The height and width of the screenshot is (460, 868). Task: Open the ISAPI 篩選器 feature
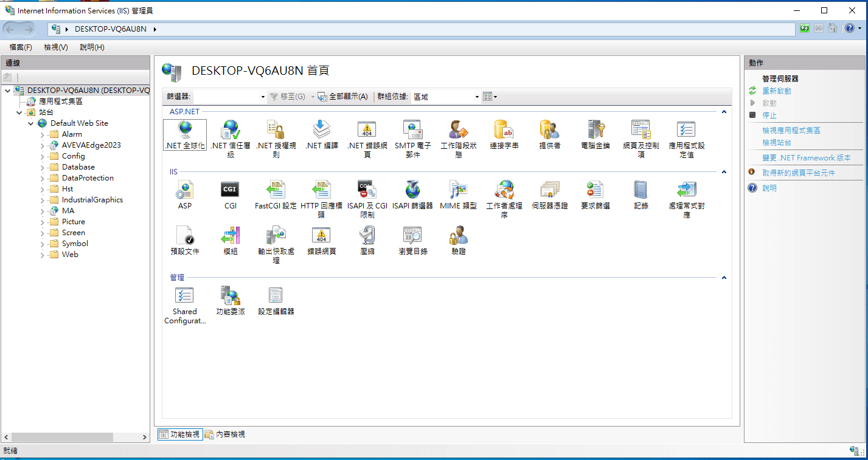click(x=413, y=195)
